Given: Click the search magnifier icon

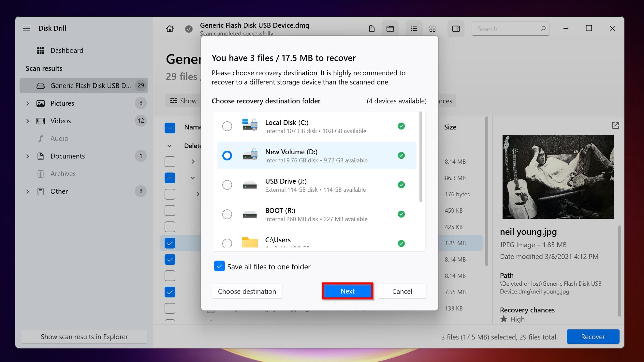Looking at the screenshot, I should pyautogui.click(x=543, y=29).
